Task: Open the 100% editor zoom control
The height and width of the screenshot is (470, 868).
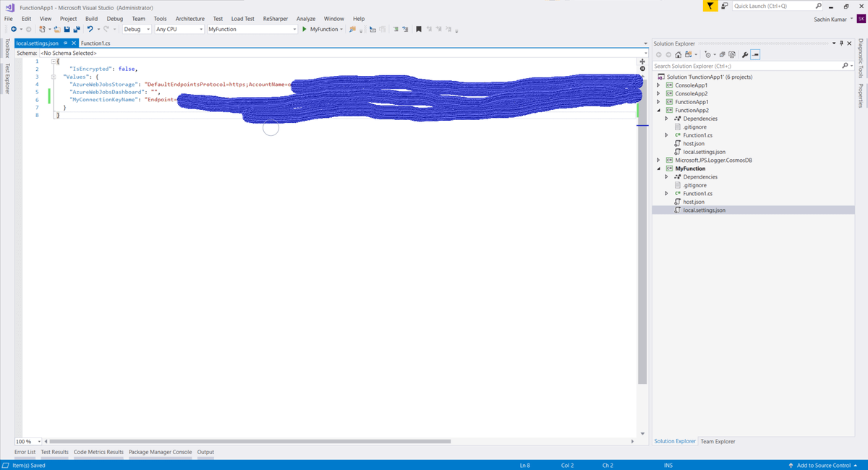Action: [x=27, y=441]
